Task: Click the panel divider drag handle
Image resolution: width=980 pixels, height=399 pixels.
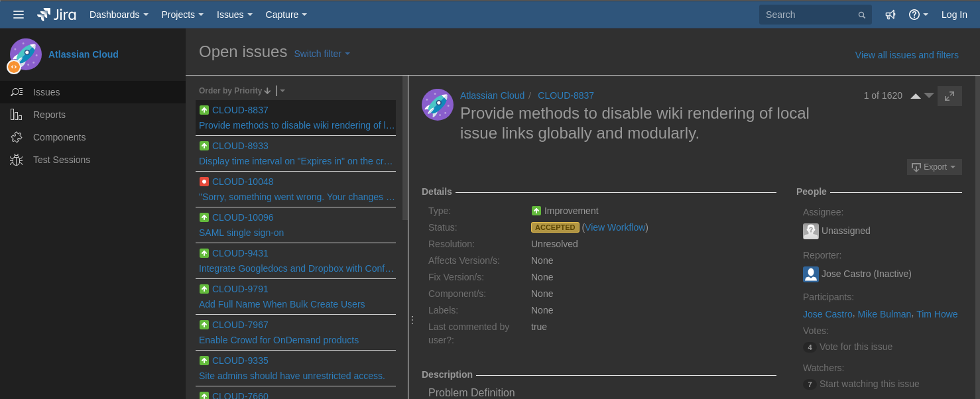Action: click(x=412, y=319)
